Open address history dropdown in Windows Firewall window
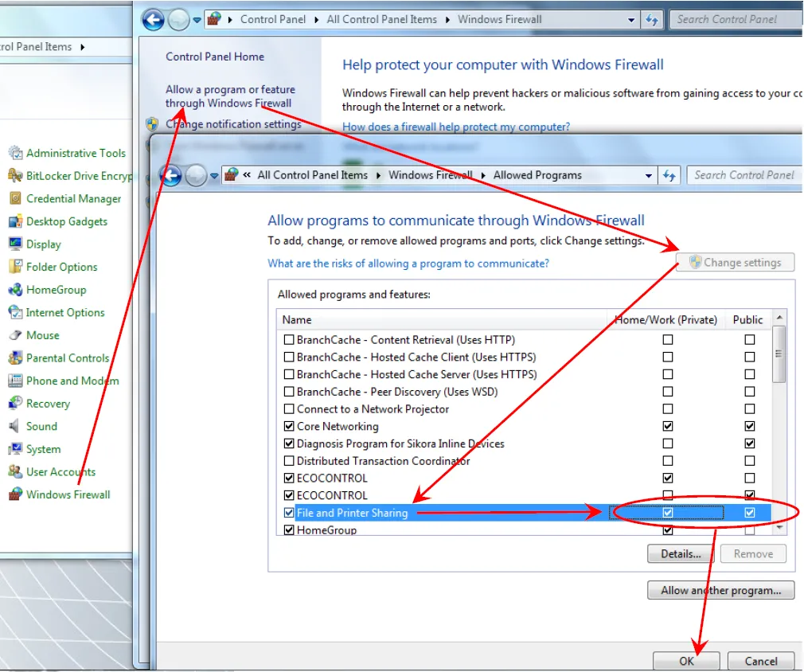This screenshot has height=672, width=804. click(631, 20)
